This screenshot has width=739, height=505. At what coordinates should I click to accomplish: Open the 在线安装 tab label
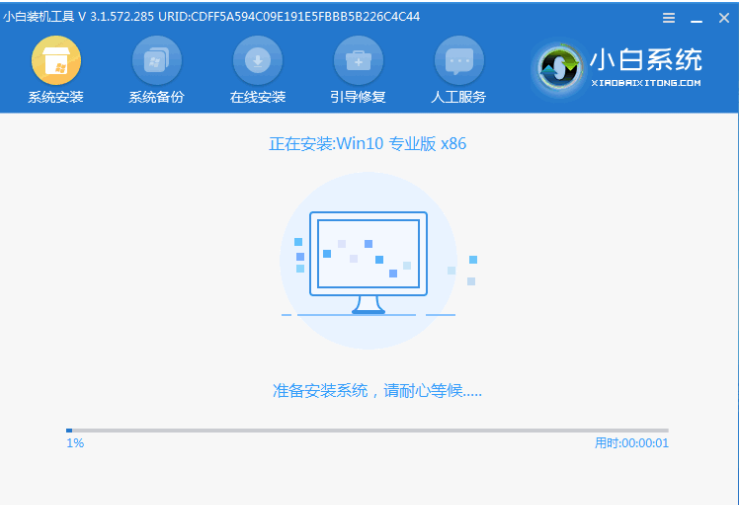258,97
